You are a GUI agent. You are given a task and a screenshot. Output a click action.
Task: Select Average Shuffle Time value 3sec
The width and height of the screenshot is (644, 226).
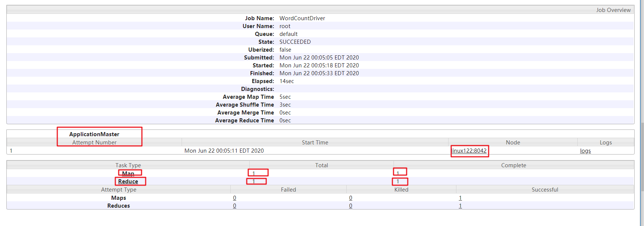(285, 105)
